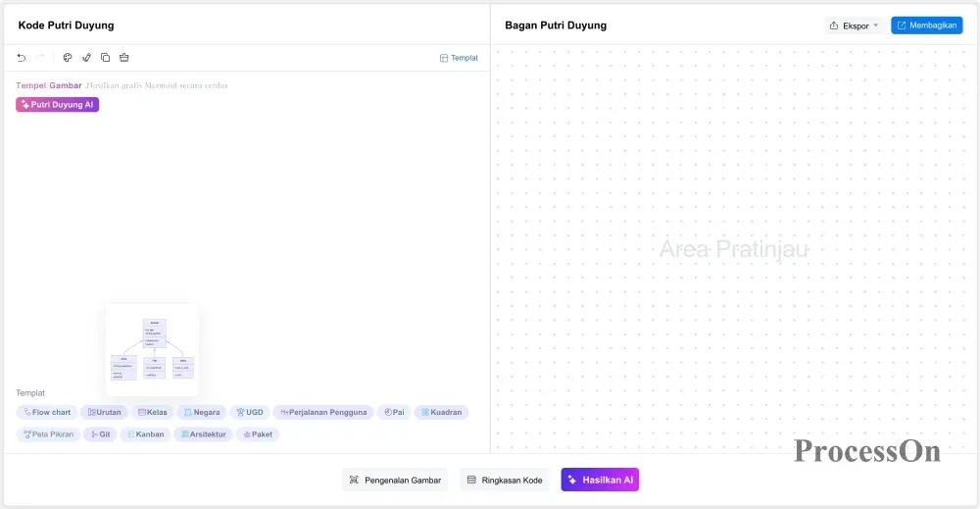
Task: Click the undo arrow icon
Action: 22,58
